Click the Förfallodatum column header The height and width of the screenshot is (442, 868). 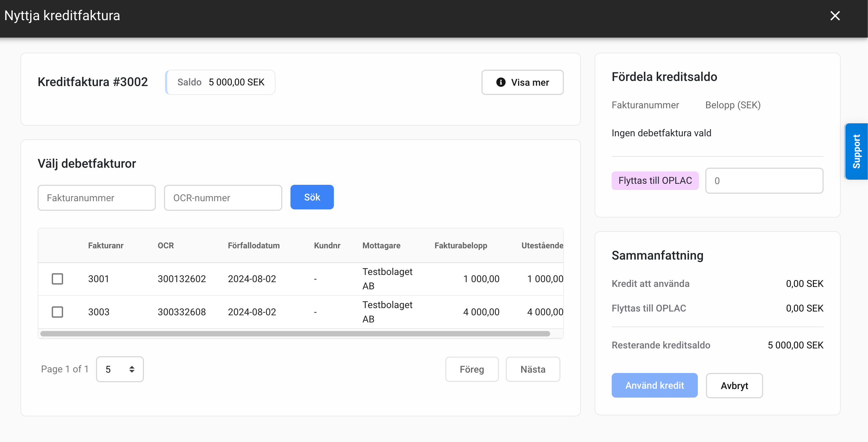(x=254, y=246)
